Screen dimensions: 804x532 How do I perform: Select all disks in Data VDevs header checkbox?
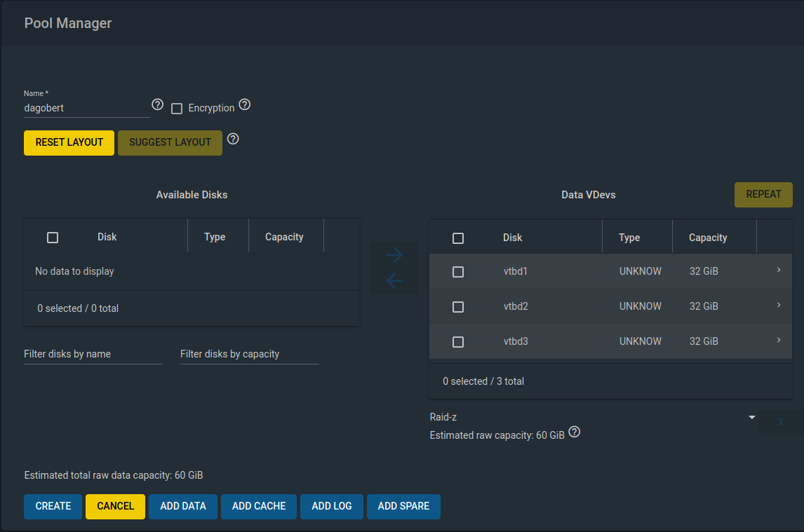[458, 238]
